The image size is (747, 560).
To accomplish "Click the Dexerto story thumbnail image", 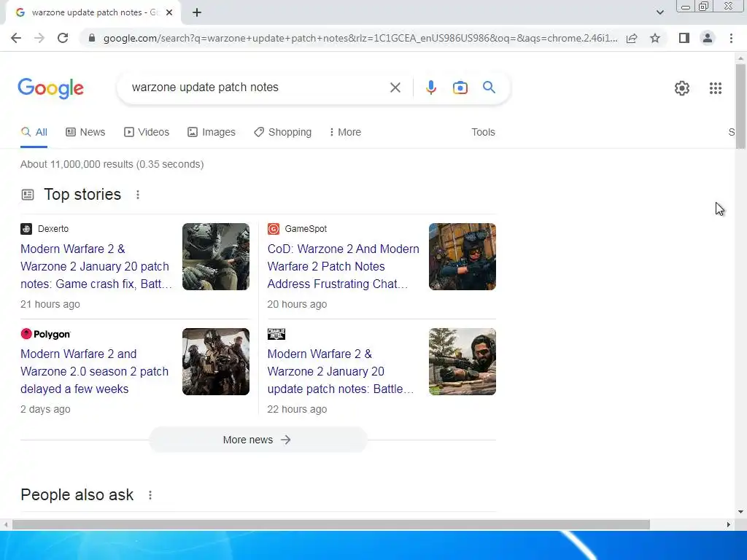I will pyautogui.click(x=216, y=257).
